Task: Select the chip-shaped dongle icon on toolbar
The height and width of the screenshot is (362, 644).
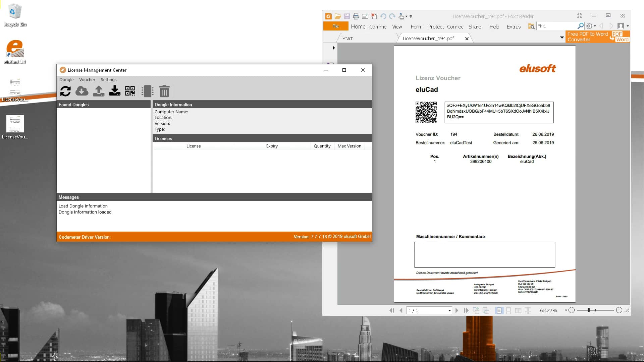Action: [148, 91]
